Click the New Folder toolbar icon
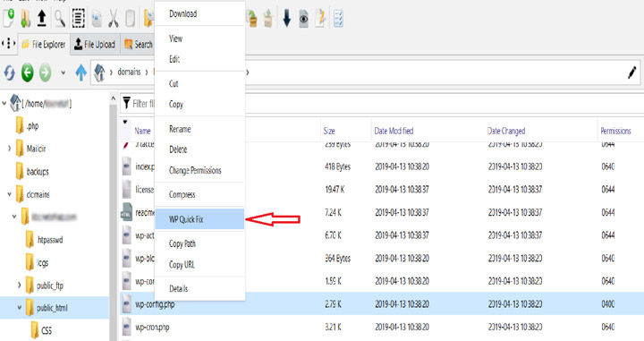 [25, 18]
